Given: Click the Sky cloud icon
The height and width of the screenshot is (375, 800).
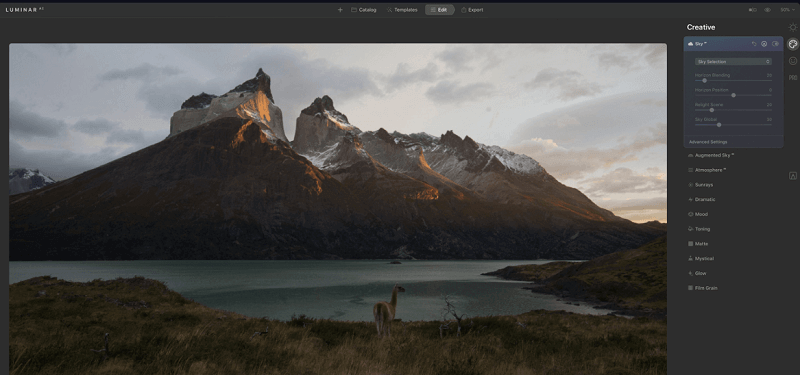Looking at the screenshot, I should (x=691, y=44).
